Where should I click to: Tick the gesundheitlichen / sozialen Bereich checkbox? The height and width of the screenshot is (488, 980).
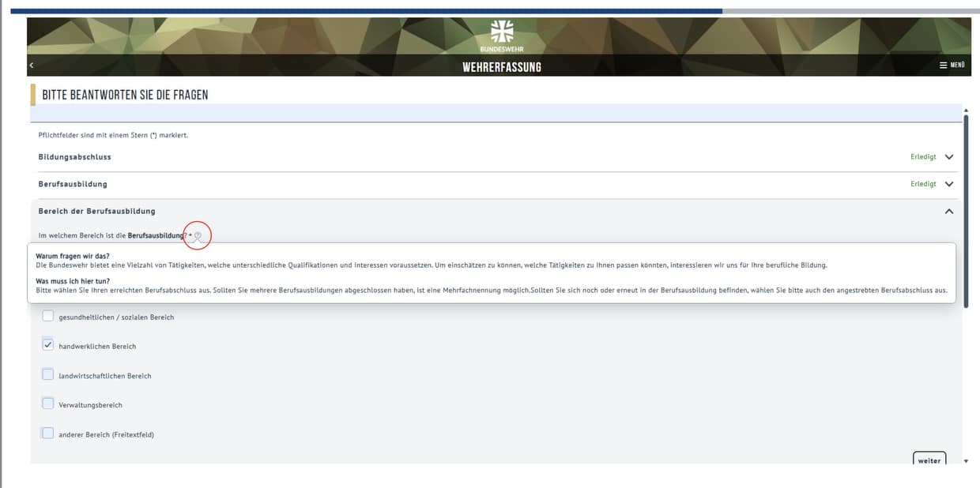click(x=48, y=317)
